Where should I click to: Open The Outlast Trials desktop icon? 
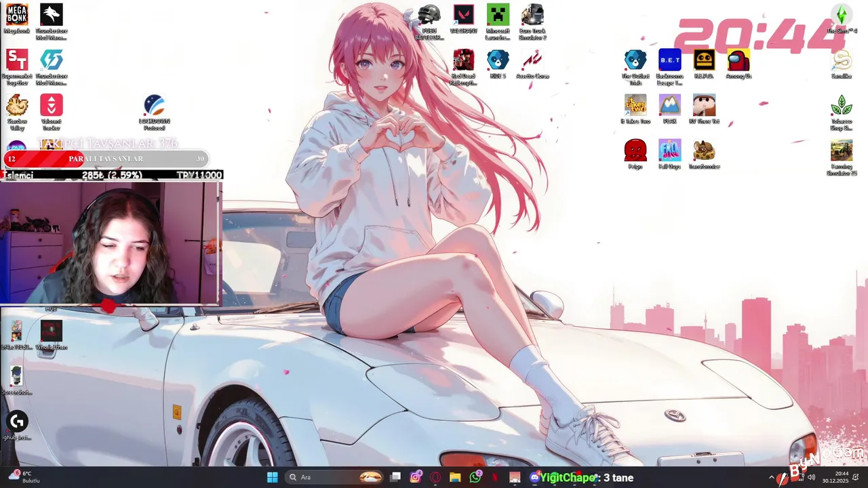pos(635,66)
